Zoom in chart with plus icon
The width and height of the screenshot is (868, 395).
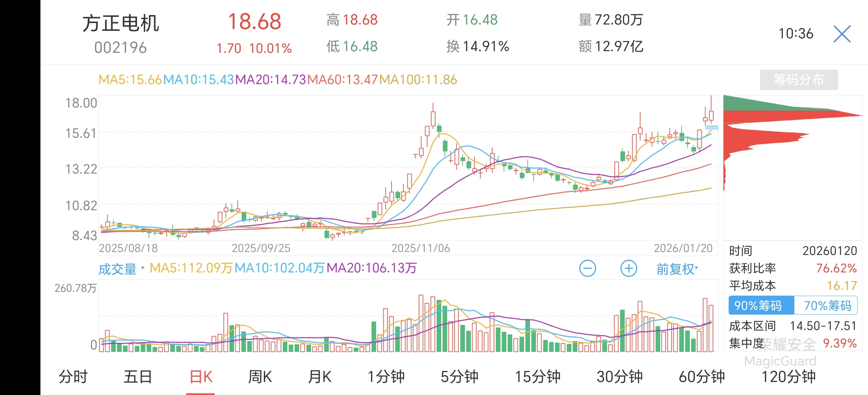[x=628, y=269]
